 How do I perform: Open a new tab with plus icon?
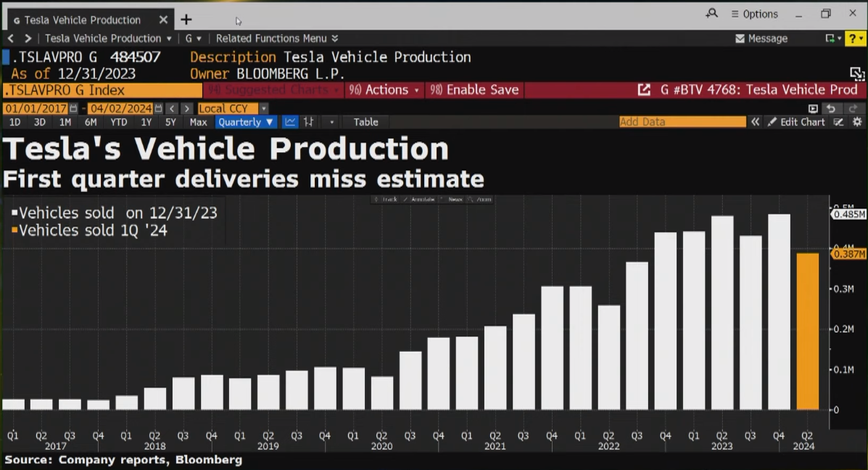(x=186, y=20)
